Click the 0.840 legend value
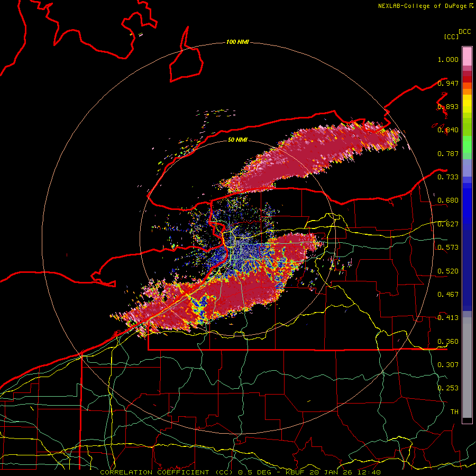This screenshot has width=476, height=476. click(448, 130)
